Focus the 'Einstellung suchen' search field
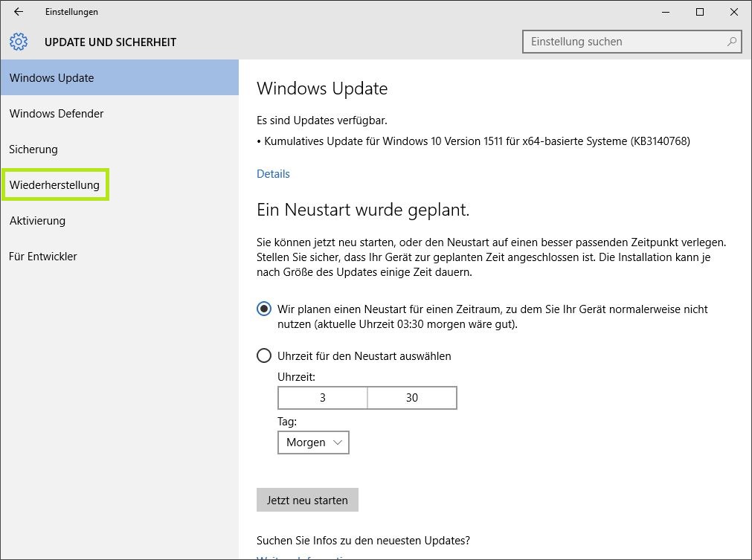The width and height of the screenshot is (752, 560). coord(632,42)
